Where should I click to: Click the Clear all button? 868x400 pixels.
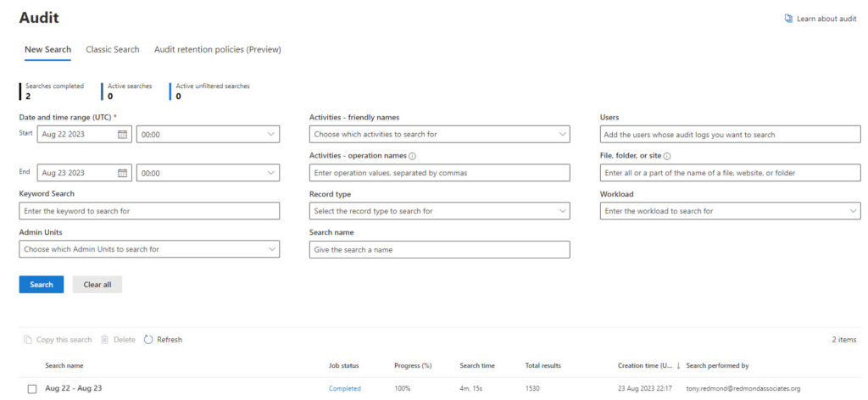tap(97, 285)
